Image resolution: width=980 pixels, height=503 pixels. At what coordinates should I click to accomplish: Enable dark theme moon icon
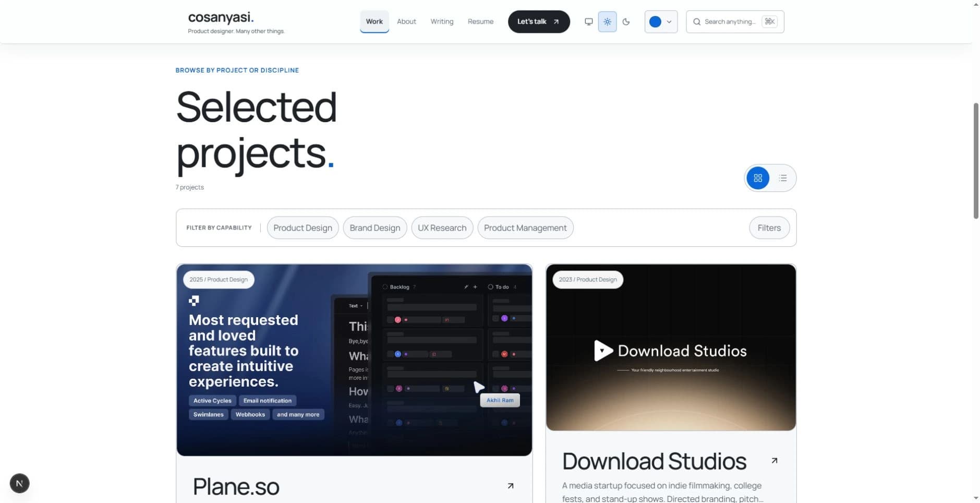coord(626,22)
